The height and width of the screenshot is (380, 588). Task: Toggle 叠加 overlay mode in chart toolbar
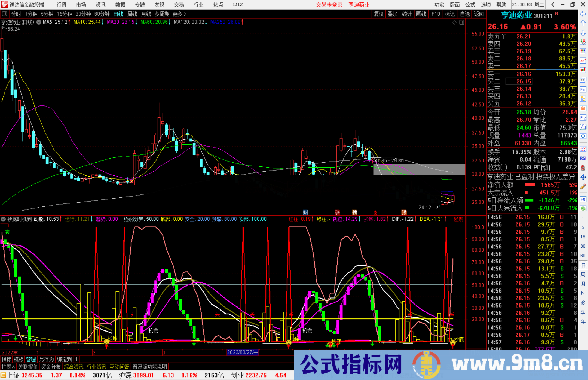point(393,14)
